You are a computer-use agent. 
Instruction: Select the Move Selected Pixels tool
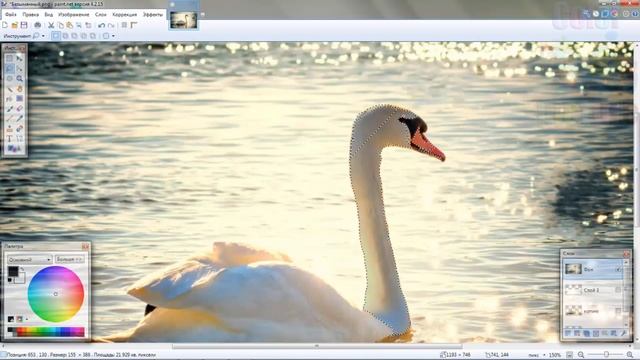click(x=19, y=58)
